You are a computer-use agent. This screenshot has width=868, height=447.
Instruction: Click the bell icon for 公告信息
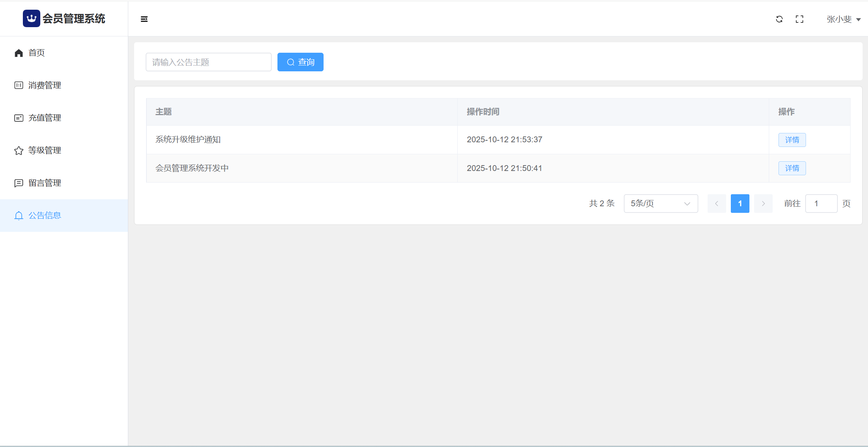[19, 216]
